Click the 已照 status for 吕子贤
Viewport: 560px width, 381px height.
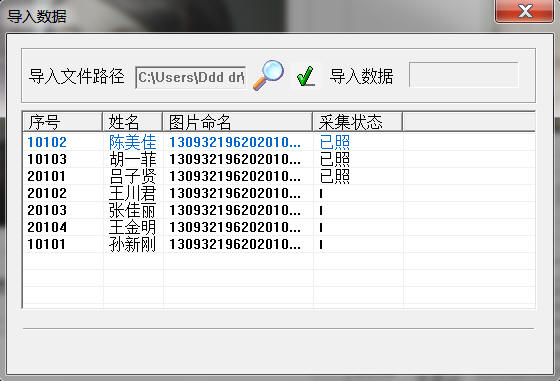click(335, 176)
